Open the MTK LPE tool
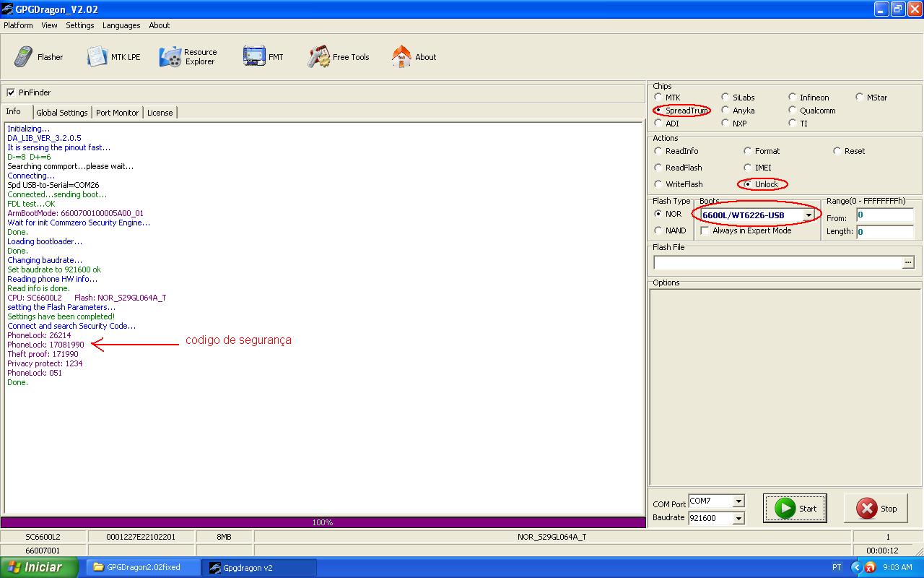 (x=113, y=57)
